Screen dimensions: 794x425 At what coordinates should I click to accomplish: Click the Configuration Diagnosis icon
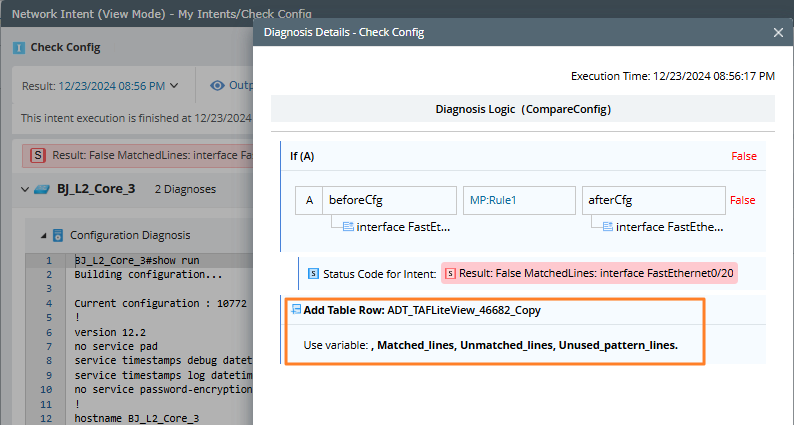(58, 235)
